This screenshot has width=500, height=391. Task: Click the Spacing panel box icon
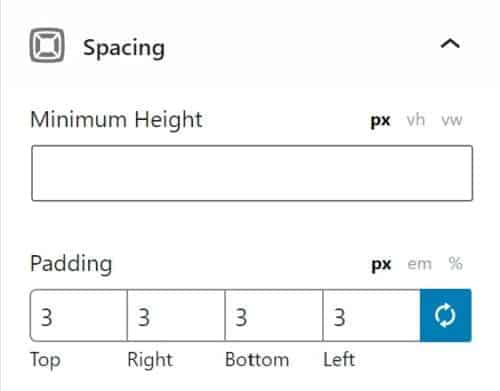(47, 45)
